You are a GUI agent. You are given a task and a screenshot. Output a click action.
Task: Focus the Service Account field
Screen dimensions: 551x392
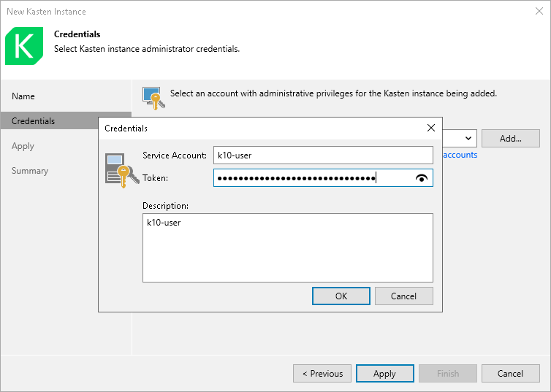[x=323, y=155]
